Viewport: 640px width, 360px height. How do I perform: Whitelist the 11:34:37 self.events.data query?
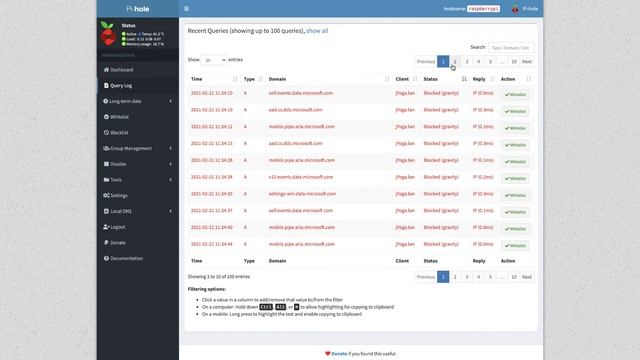[x=515, y=212]
